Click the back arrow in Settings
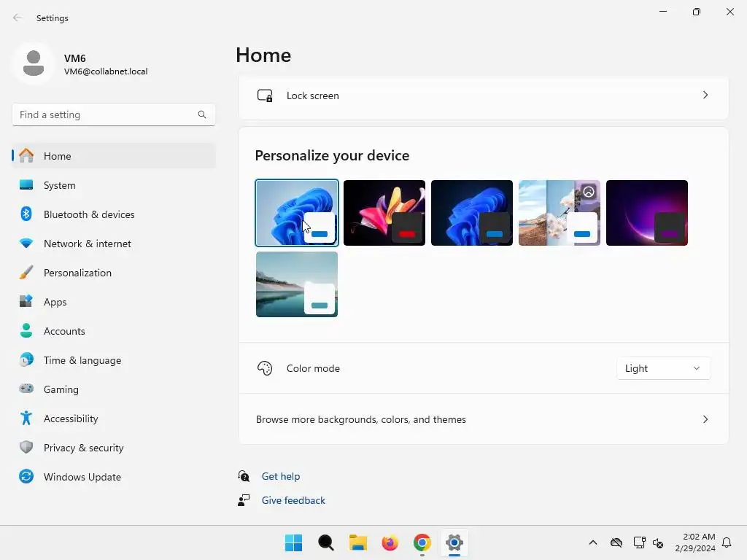The image size is (747, 560). tap(18, 17)
